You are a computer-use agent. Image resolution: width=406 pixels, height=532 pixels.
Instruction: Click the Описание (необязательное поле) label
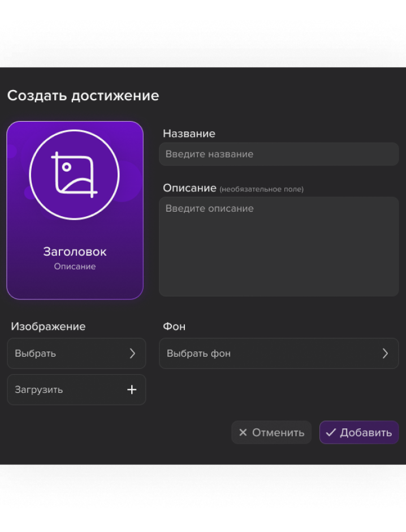click(x=232, y=188)
